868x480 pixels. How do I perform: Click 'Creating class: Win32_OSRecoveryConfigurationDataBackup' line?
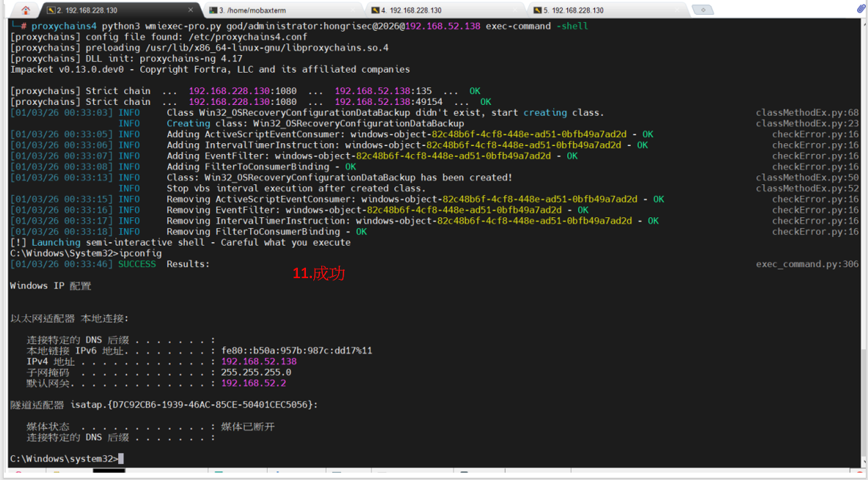point(316,123)
